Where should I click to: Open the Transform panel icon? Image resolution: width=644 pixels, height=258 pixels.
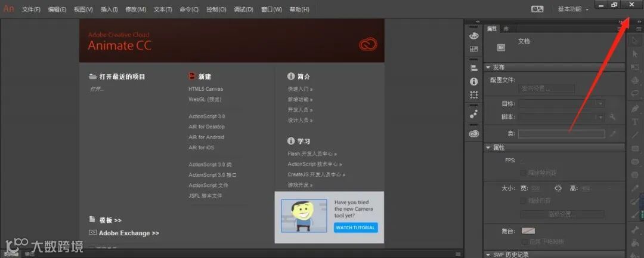click(x=473, y=94)
